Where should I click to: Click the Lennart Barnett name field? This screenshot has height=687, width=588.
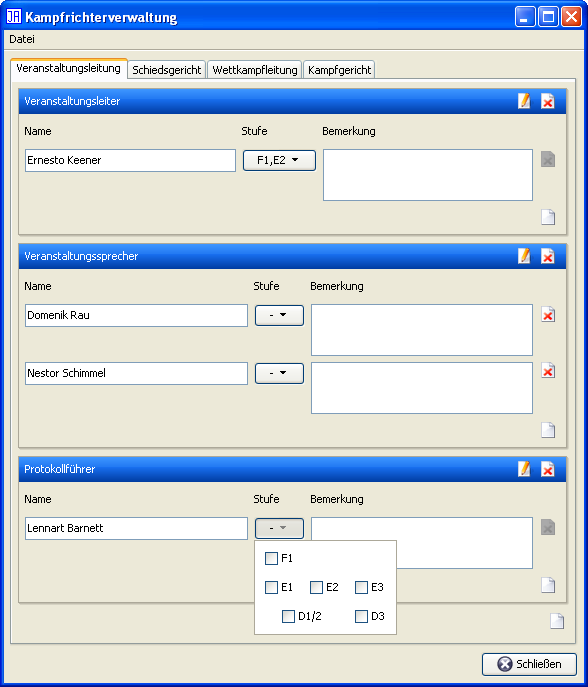pos(136,528)
